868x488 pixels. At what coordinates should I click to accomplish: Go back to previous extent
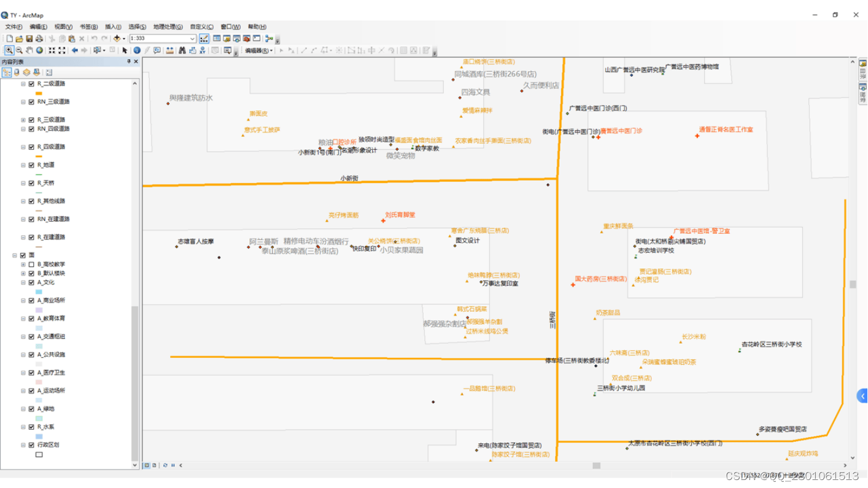[x=75, y=50]
